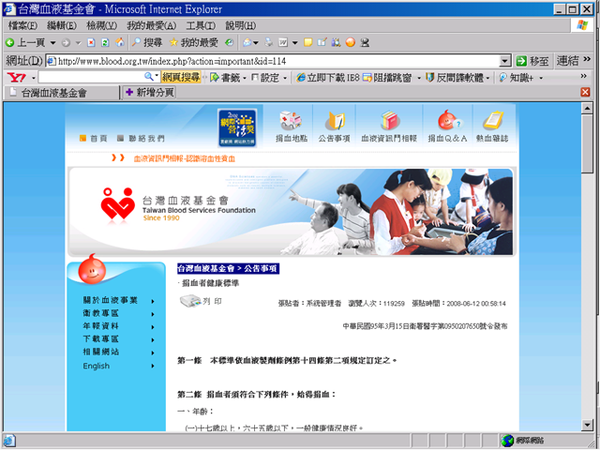The height and width of the screenshot is (450, 600).
Task: Open a new tab with 新增分頁
Action: click(149, 92)
